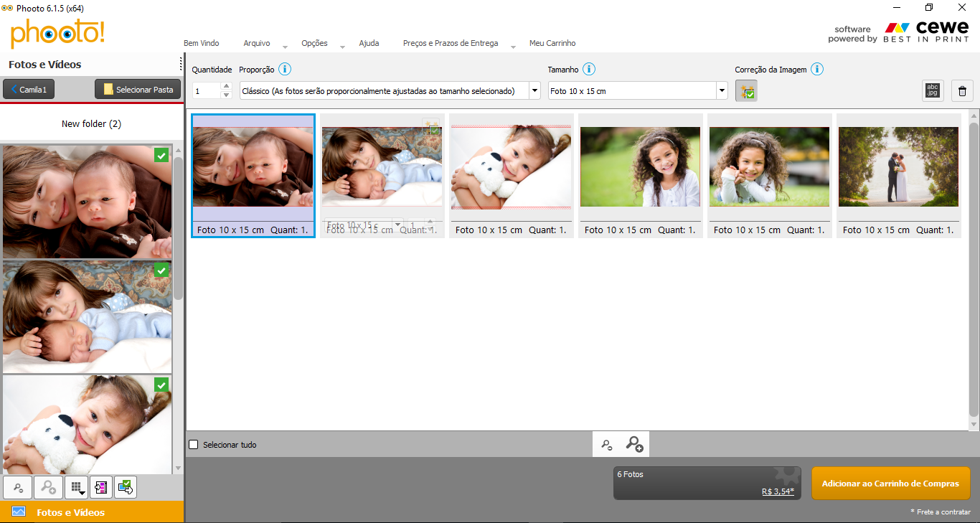Zoom in on the main photo grid

point(634,445)
